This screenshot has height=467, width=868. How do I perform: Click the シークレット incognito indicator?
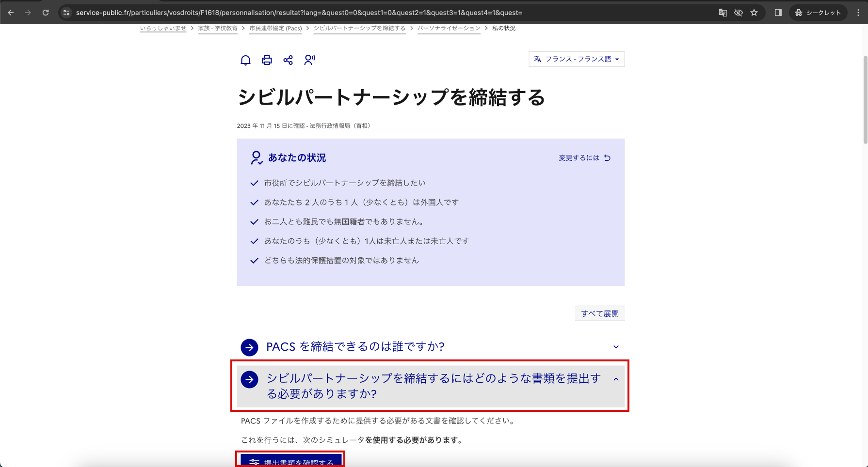[x=818, y=13]
